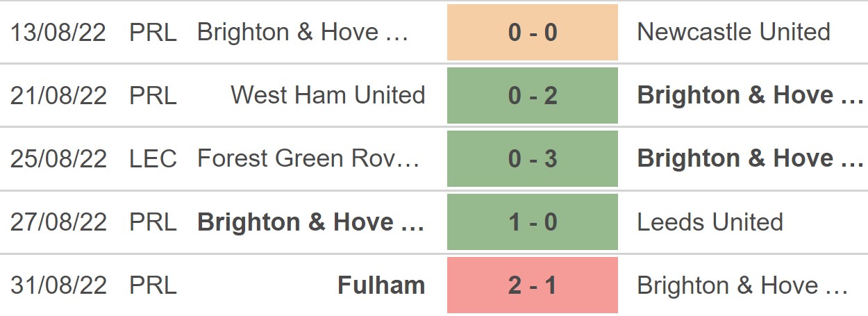Click the 0 - 0 draw score box
Image resolution: width=868 pixels, height=316 pixels.
533,32
